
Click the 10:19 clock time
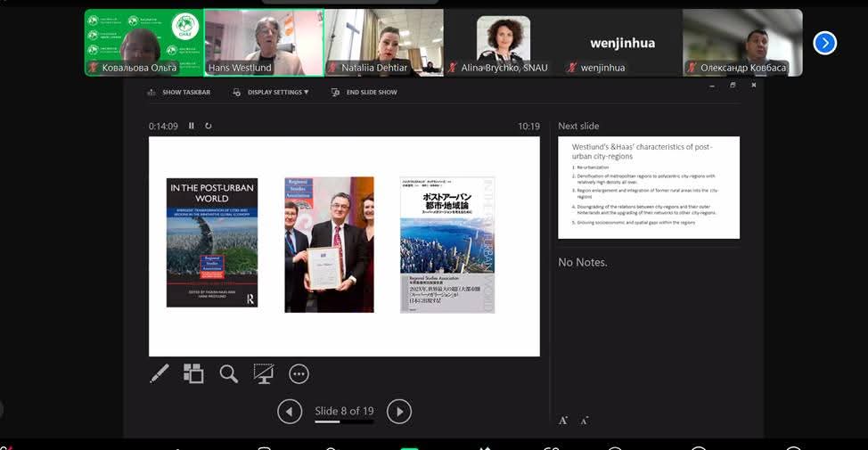(528, 127)
